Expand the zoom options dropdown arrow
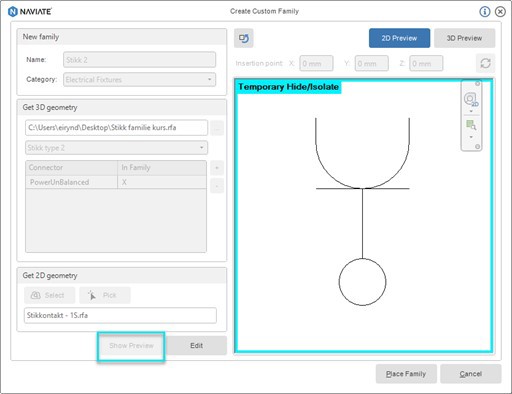The width and height of the screenshot is (512, 394). click(471, 137)
